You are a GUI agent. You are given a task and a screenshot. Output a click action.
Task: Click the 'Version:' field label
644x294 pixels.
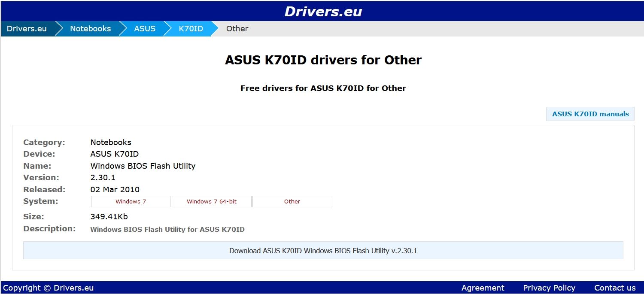pyautogui.click(x=41, y=177)
